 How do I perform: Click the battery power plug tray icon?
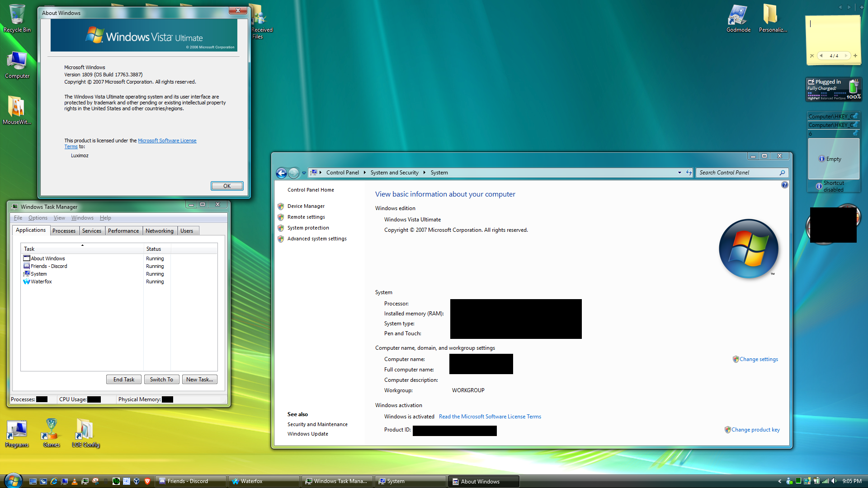(816, 481)
